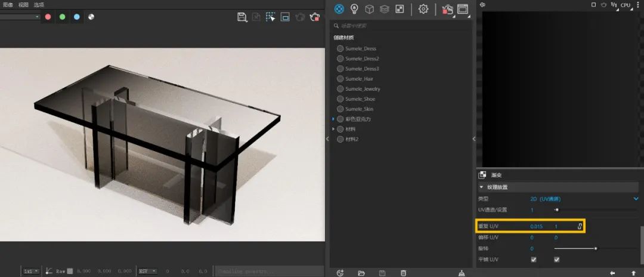This screenshot has width=644, height=277.
Task: Toggle first 平铺 U/V checkbox
Action: pyautogui.click(x=534, y=260)
